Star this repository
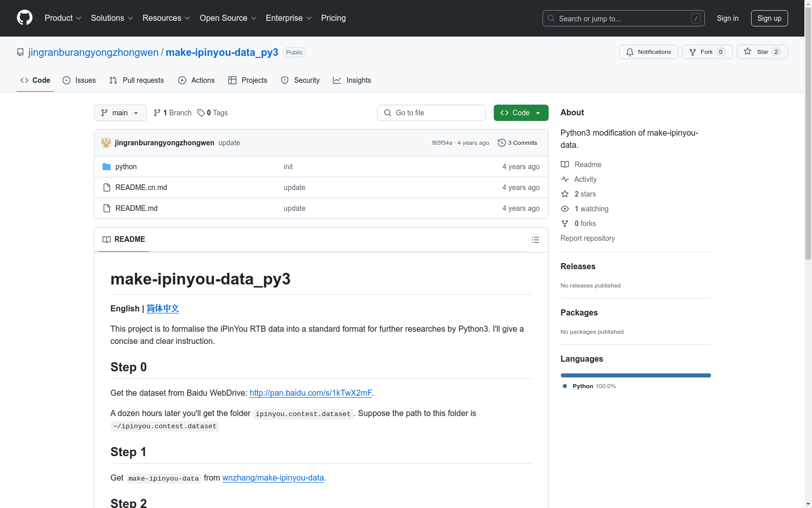Image resolution: width=812 pixels, height=508 pixels. click(x=762, y=52)
